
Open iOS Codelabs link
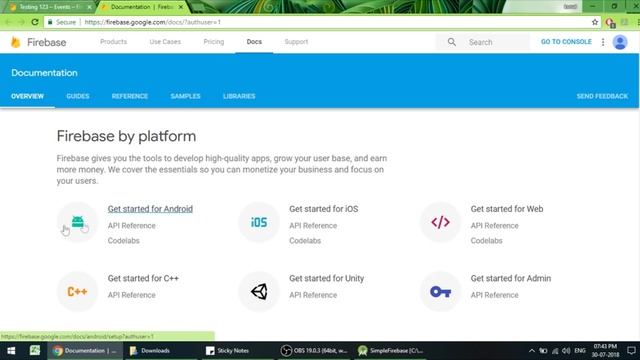click(x=305, y=241)
